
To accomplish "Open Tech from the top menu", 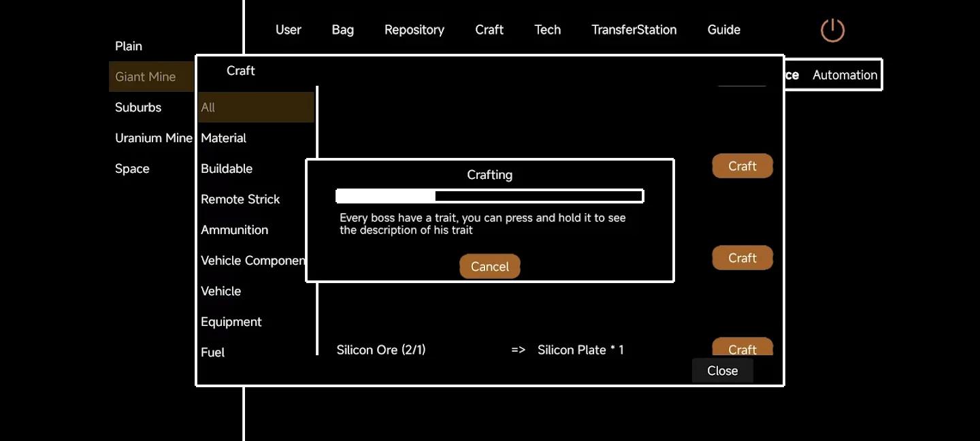I will tap(547, 30).
